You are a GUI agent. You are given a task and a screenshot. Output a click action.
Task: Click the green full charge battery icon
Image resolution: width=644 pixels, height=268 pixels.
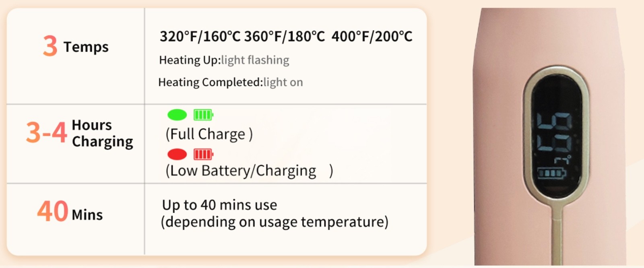tap(203, 115)
